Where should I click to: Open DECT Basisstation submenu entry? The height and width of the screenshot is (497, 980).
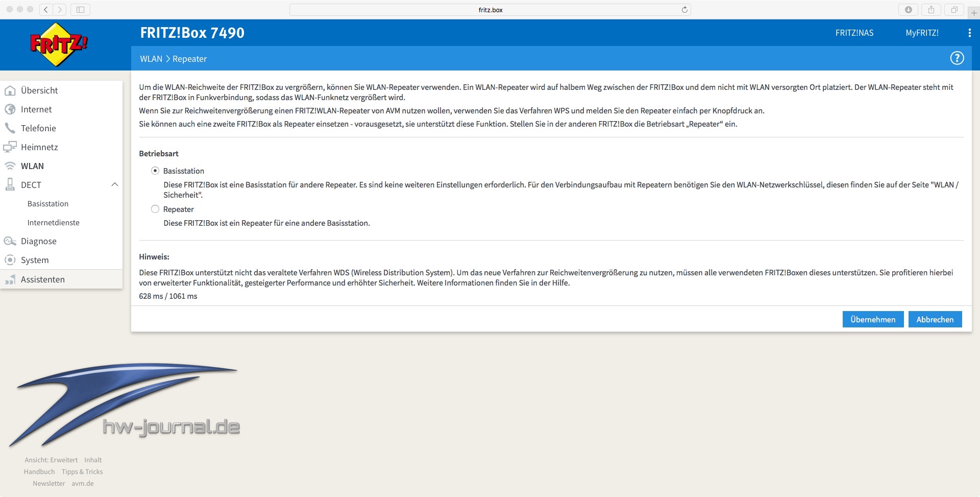coord(48,203)
